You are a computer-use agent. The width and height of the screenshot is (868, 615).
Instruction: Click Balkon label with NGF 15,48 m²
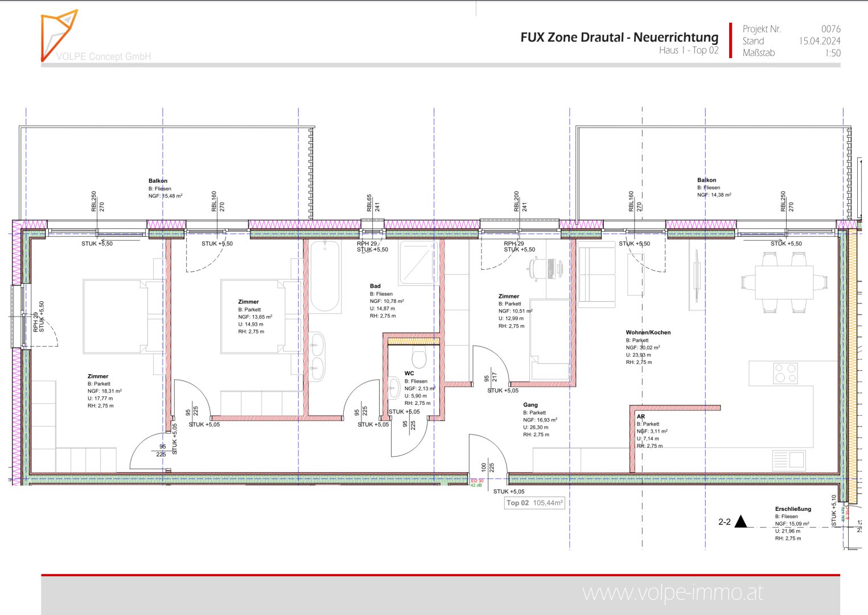[x=166, y=188]
